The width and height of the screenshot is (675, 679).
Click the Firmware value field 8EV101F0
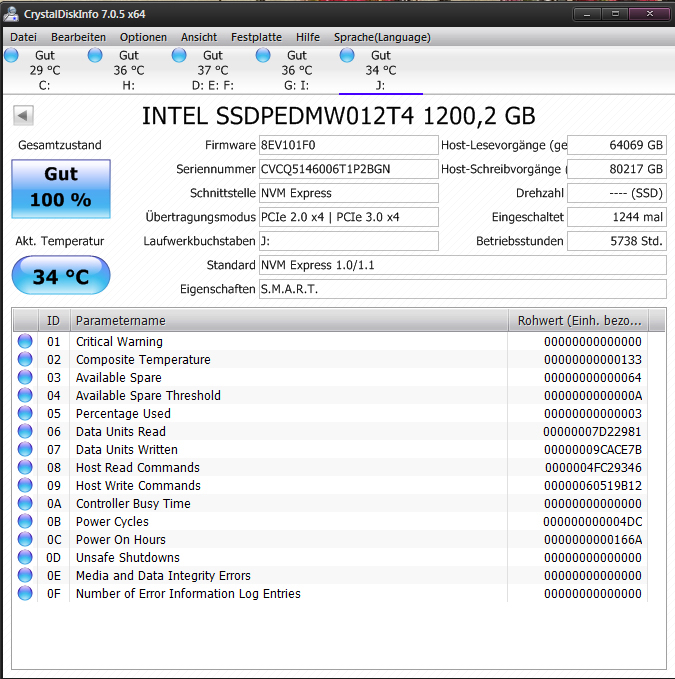[347, 145]
